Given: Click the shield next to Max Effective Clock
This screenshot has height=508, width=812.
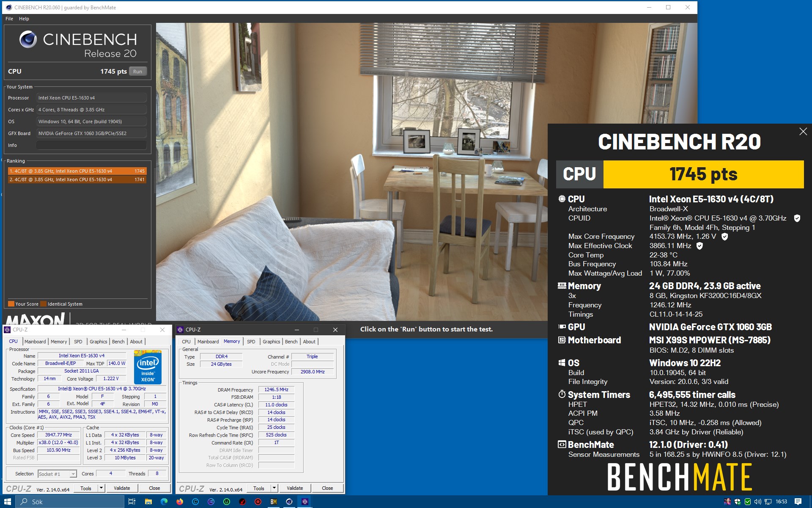Looking at the screenshot, I should [x=700, y=246].
